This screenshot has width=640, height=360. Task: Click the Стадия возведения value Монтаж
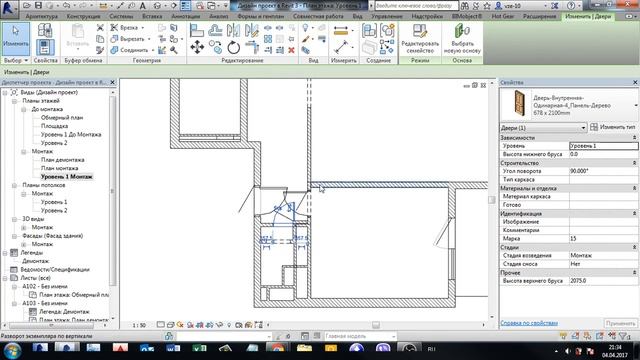[x=604, y=256]
